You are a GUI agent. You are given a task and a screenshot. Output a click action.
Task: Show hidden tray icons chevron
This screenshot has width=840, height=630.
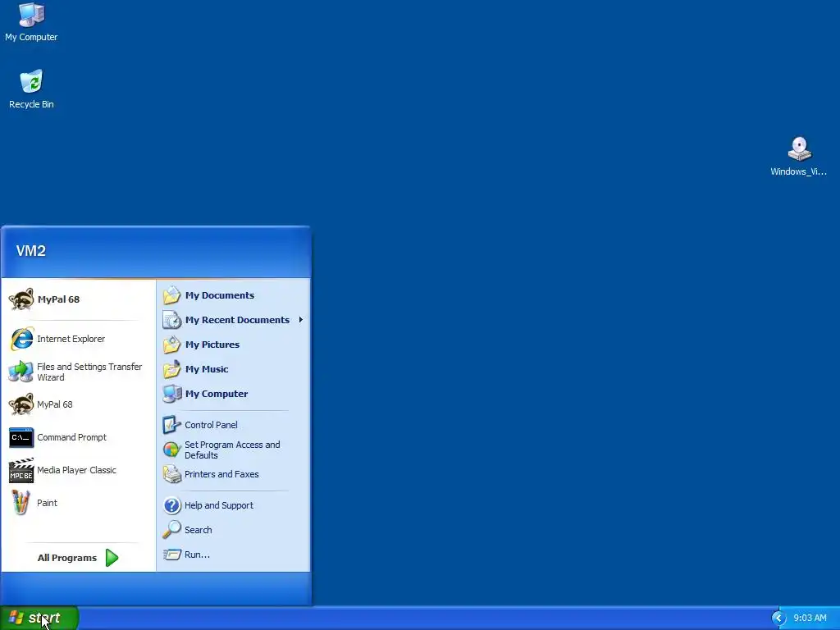point(778,619)
